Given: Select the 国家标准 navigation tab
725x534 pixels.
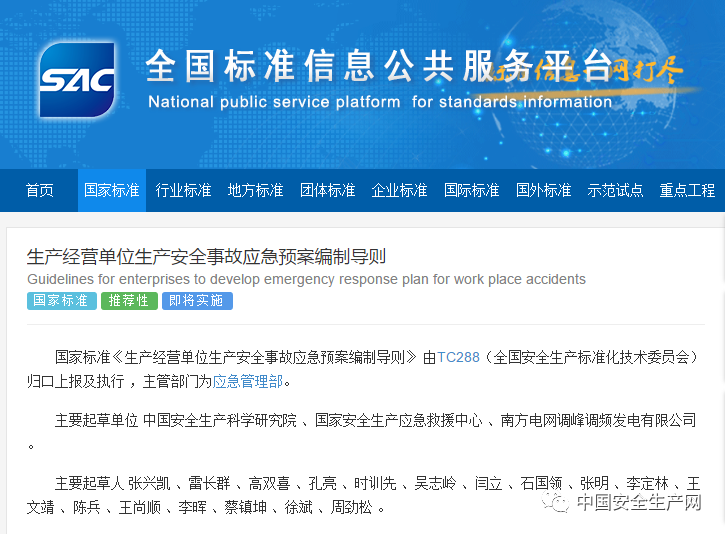Looking at the screenshot, I should [x=112, y=190].
